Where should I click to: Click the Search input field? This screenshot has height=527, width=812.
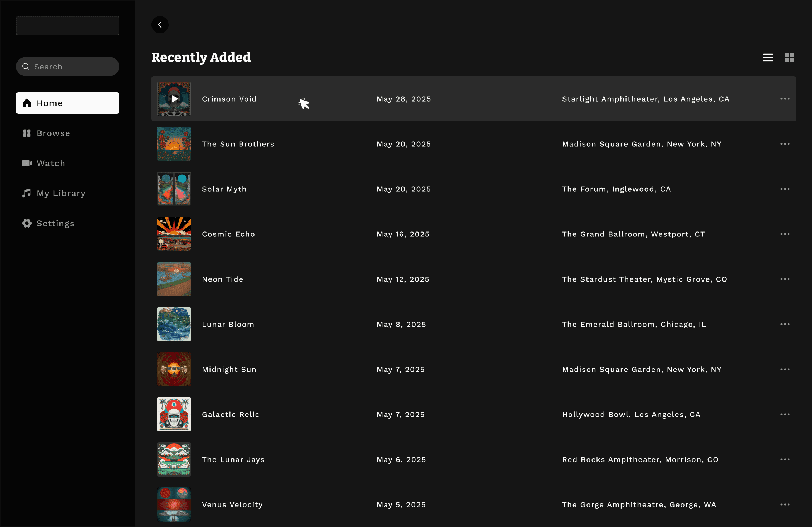(72, 67)
